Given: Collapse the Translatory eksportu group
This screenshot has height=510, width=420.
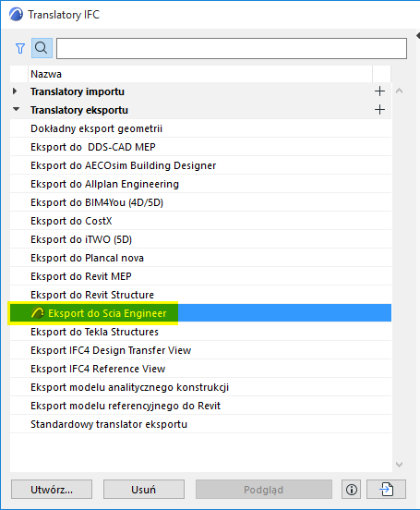Looking at the screenshot, I should tap(16, 109).
